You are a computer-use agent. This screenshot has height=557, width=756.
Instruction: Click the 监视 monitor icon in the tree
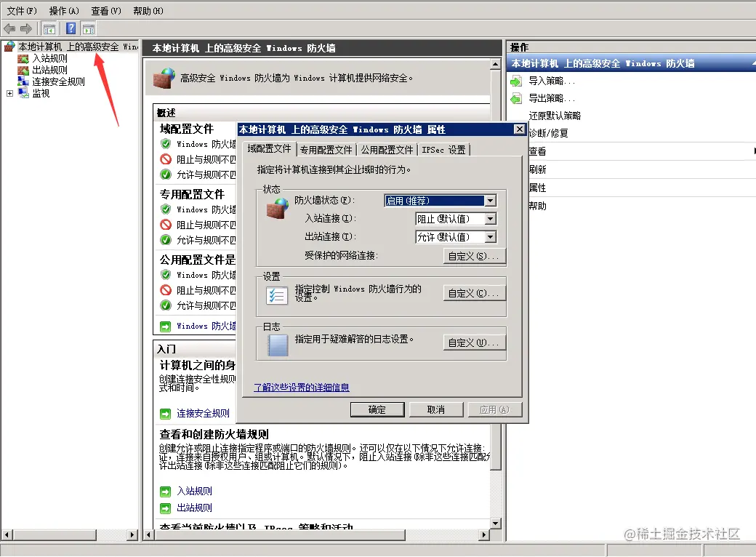[23, 93]
